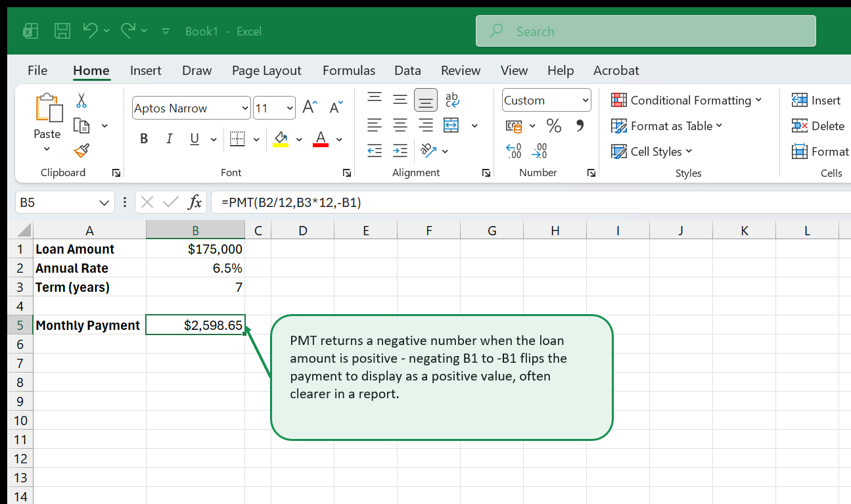
Task: Open the Clipboard dialog launcher
Action: (x=116, y=173)
